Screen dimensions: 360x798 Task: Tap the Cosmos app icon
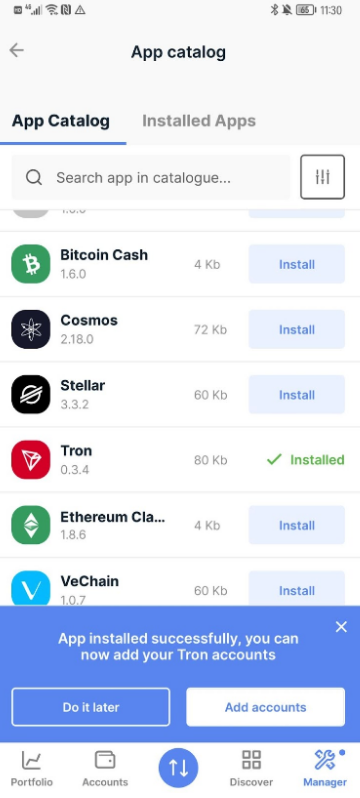pyautogui.click(x=31, y=329)
